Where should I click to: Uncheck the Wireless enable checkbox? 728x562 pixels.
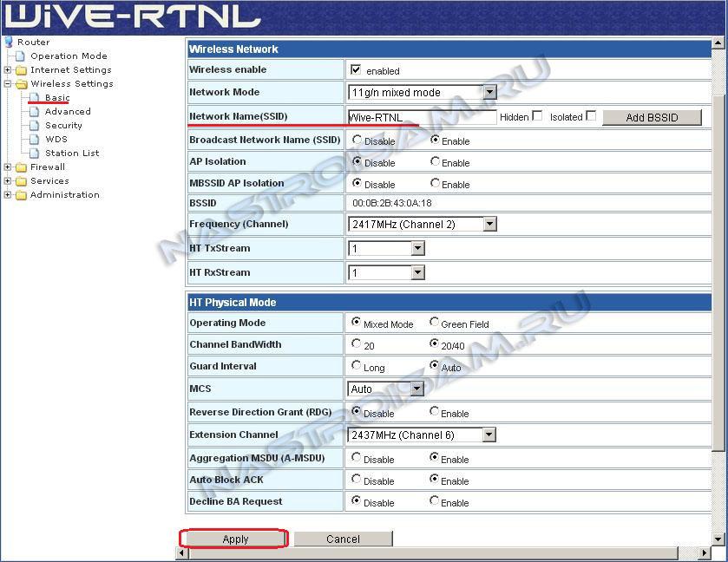[x=356, y=69]
